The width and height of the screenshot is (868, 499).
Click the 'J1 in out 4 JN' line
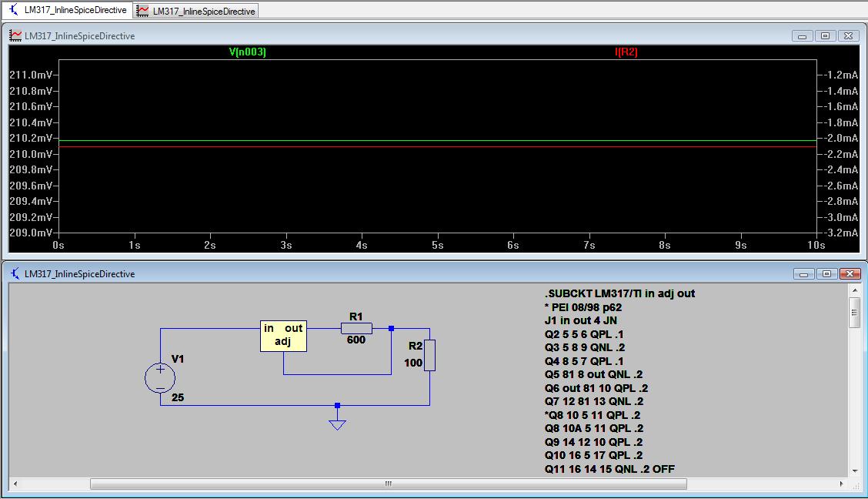(x=581, y=320)
